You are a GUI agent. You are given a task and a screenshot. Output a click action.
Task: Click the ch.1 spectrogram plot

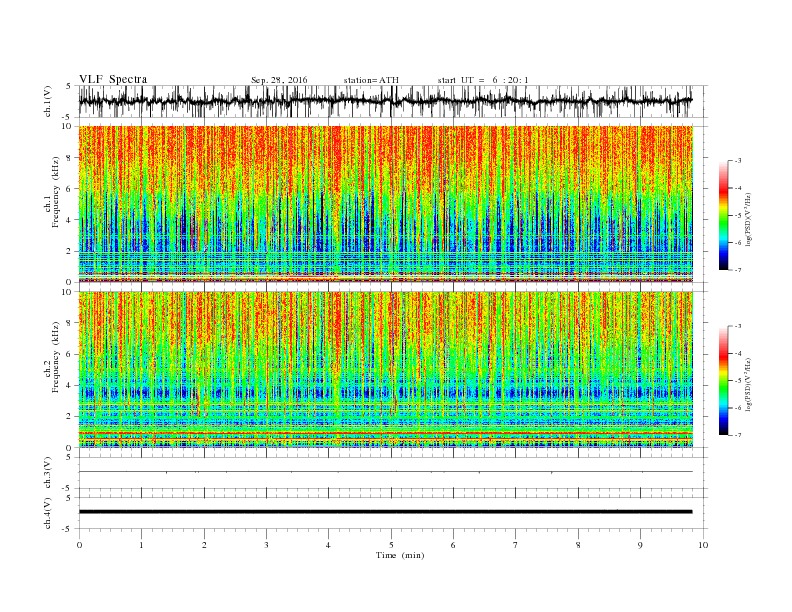tap(386, 204)
